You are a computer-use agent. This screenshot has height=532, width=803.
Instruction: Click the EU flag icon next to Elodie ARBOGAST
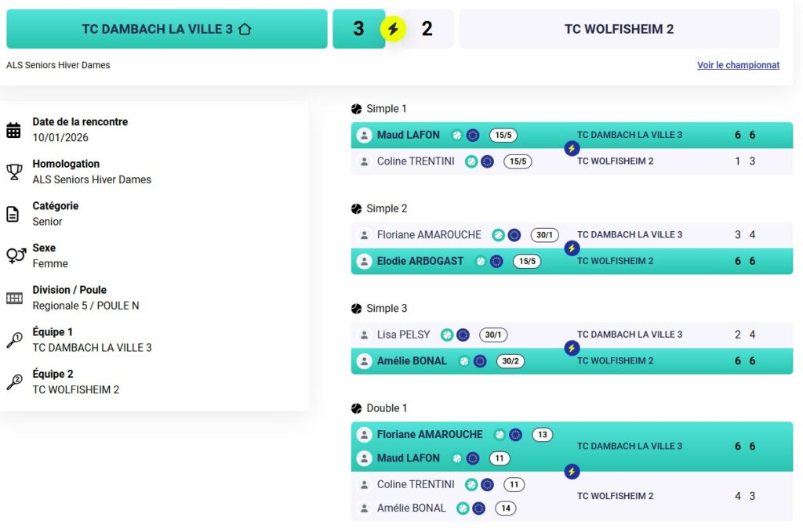(496, 261)
